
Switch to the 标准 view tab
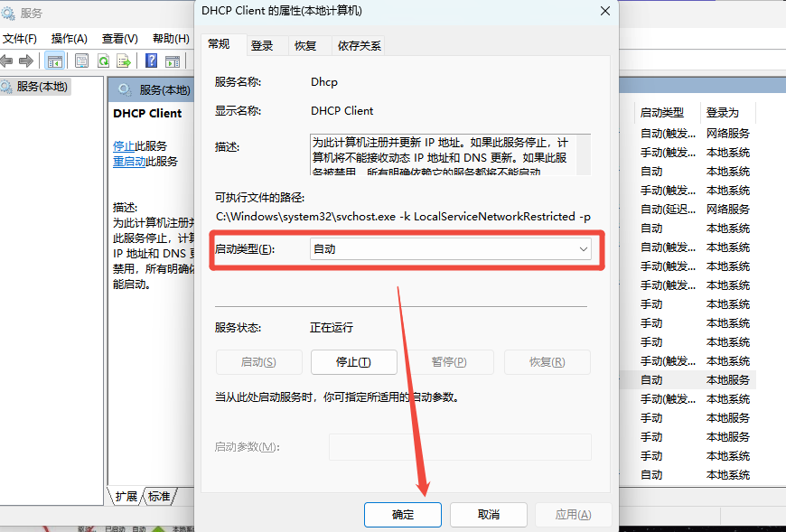pos(159,496)
